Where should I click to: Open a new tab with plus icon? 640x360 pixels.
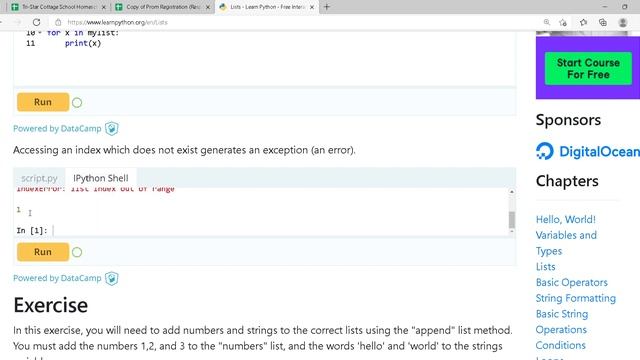click(327, 7)
